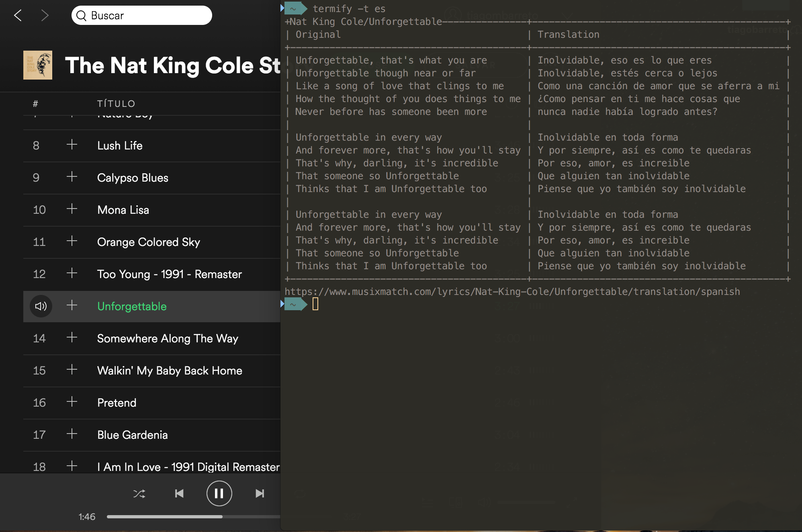This screenshot has width=802, height=532.
Task: Skip to the previous track
Action: (x=179, y=493)
